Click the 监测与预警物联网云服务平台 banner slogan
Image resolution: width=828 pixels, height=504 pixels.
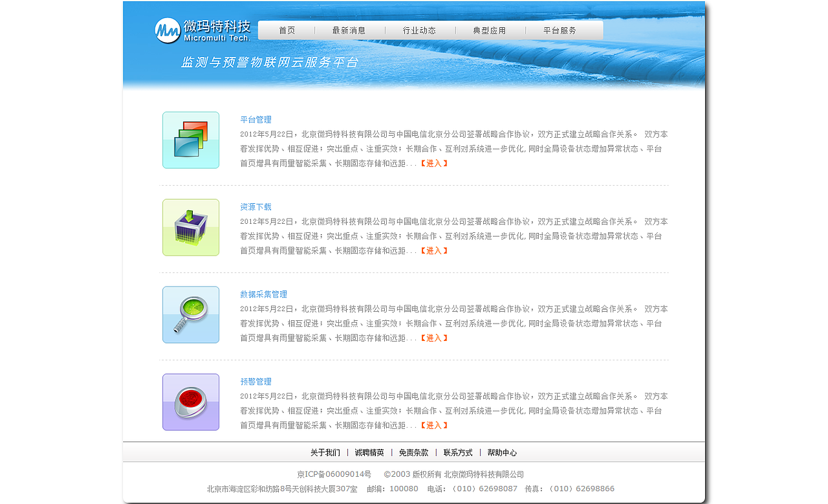(270, 63)
